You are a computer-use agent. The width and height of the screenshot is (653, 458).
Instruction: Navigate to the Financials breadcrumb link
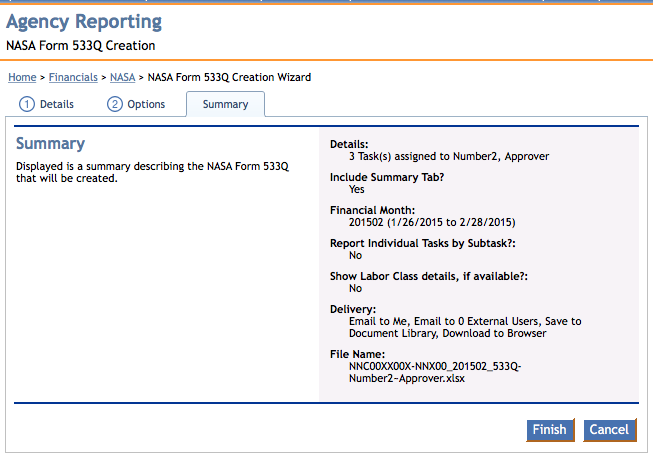coord(72,77)
